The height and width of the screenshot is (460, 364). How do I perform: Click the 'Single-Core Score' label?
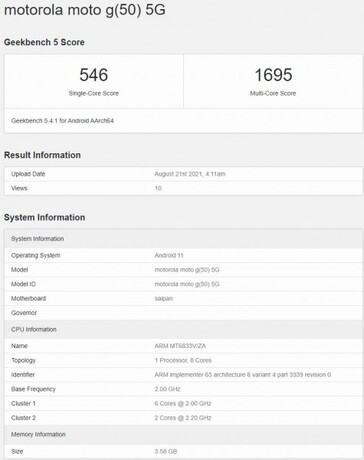coord(94,93)
